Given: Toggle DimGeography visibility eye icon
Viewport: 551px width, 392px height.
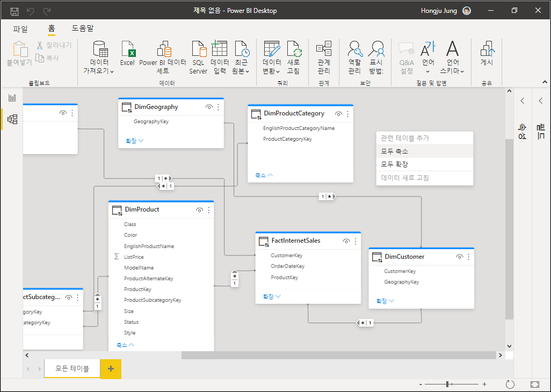Looking at the screenshot, I should click(209, 107).
